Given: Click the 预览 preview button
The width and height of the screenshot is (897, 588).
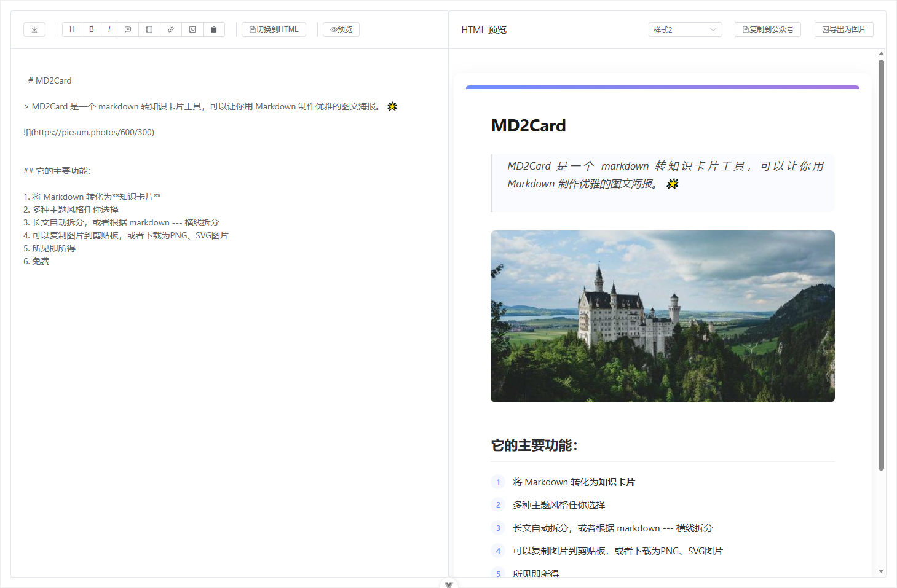Looking at the screenshot, I should [341, 29].
